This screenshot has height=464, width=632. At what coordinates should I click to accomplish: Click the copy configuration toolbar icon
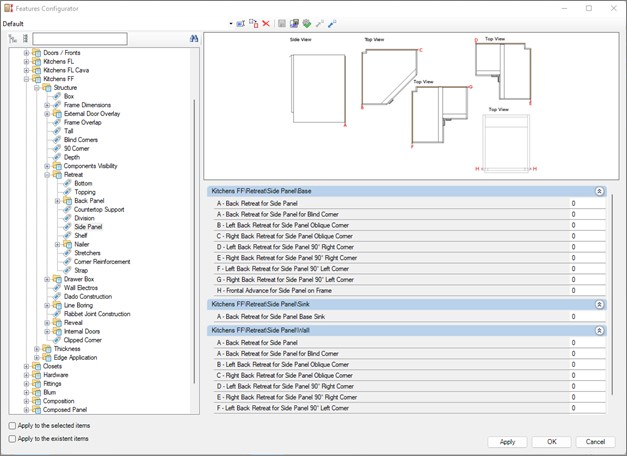click(254, 23)
